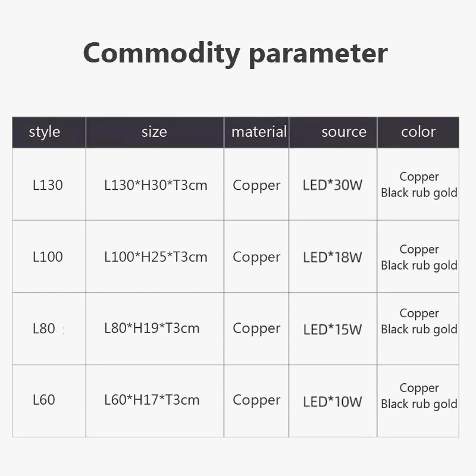Click the L80*H19*T3cm size cell
Viewport: 476px width, 476px height.
point(152,328)
